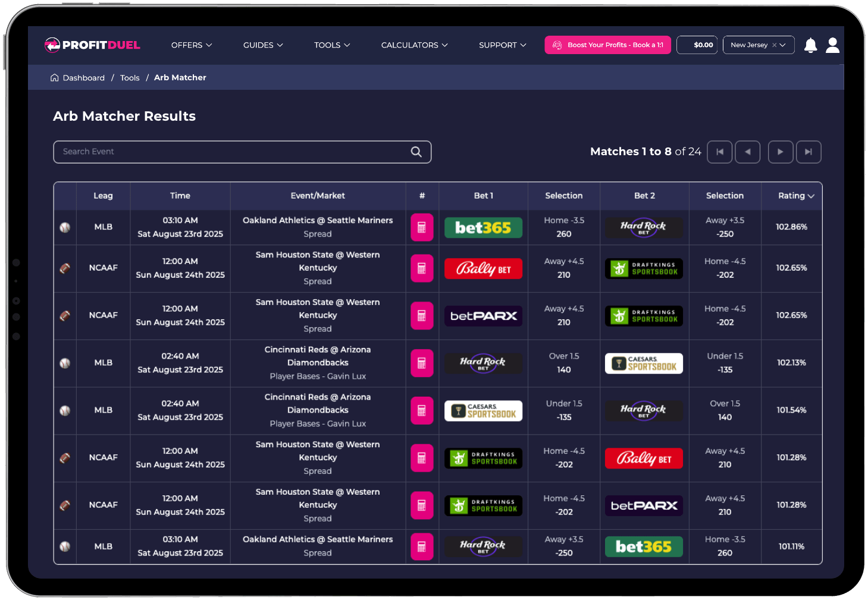
Task: Click bet365 logo in 101.11% row
Action: [644, 546]
